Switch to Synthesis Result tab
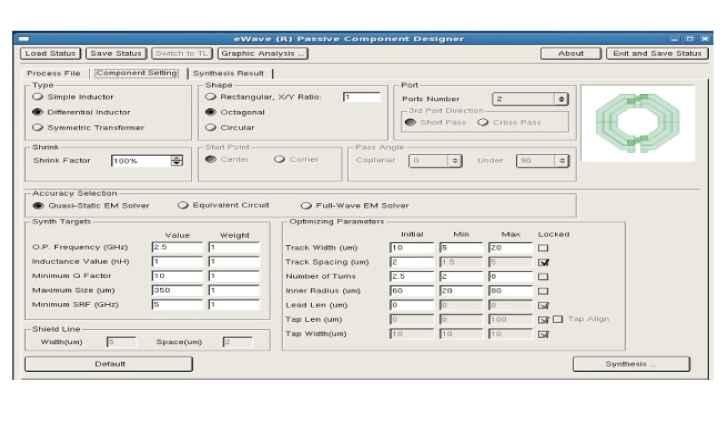 click(x=229, y=73)
